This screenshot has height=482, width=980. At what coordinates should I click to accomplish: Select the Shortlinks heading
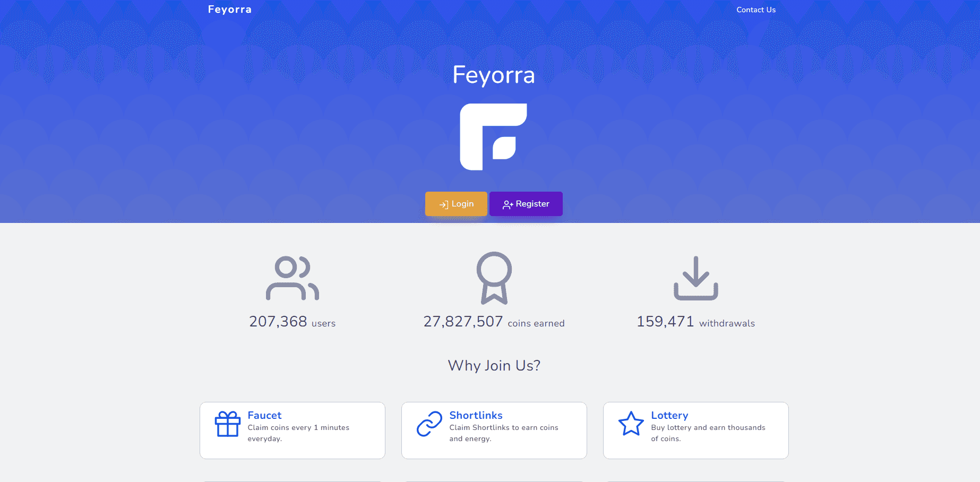(x=476, y=415)
